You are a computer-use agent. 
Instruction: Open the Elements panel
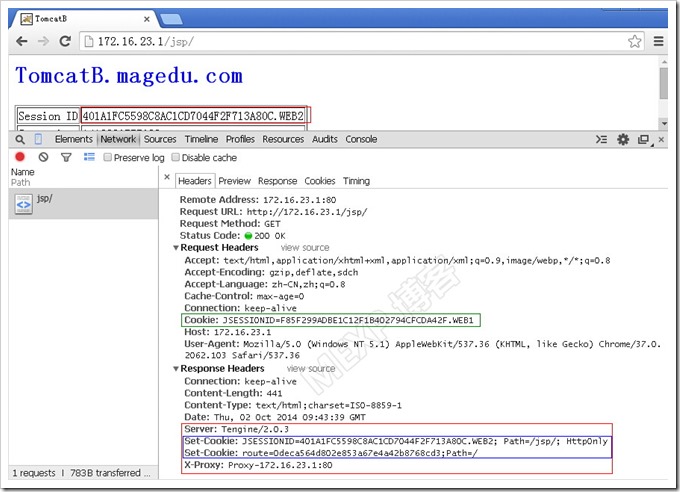point(73,139)
